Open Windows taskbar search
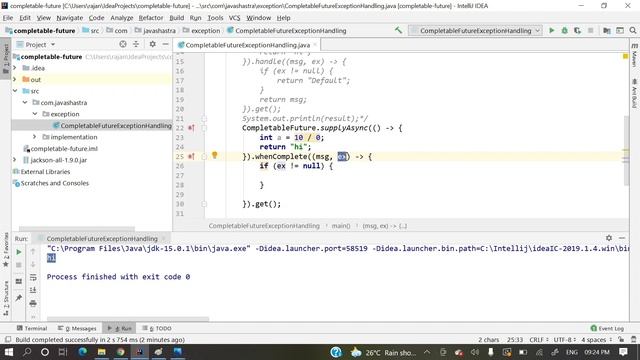 pos(27,352)
